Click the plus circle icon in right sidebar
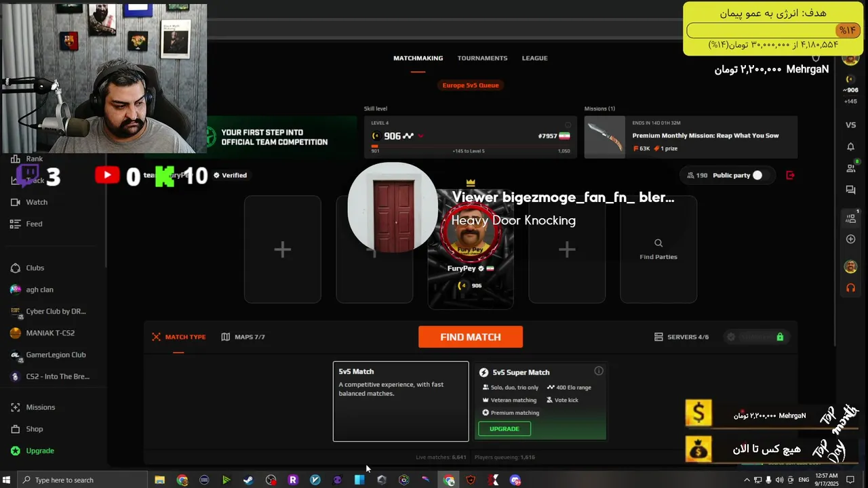Viewport: 868px width, 488px height. pos(850,239)
